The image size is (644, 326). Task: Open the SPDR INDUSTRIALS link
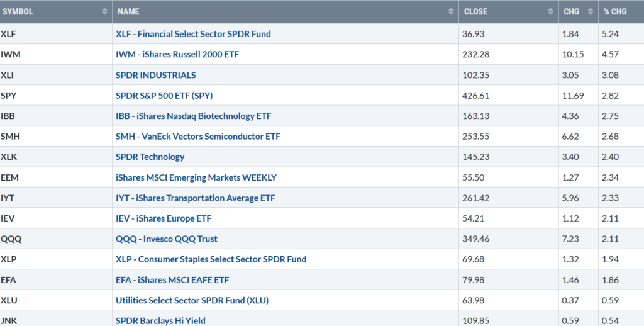[x=156, y=75]
